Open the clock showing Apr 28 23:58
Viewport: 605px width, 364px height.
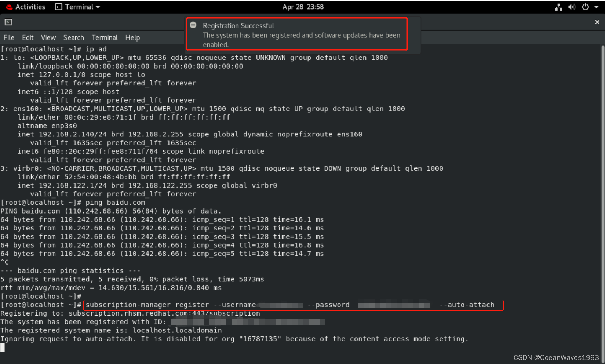(303, 7)
